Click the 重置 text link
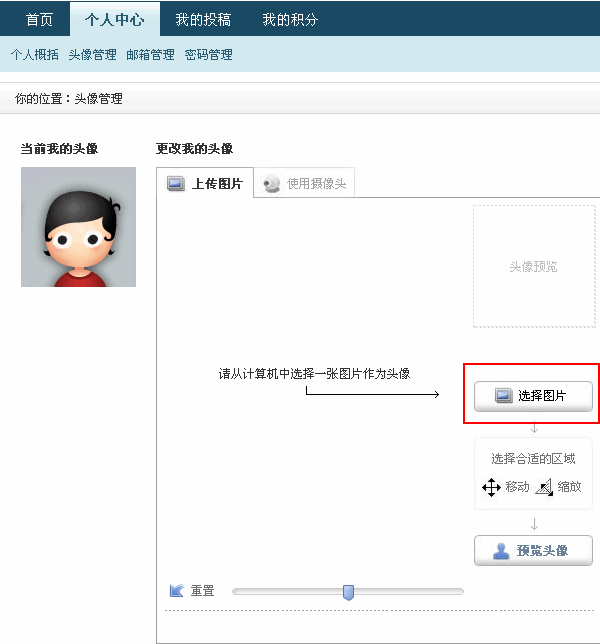600x644 pixels. click(x=202, y=591)
